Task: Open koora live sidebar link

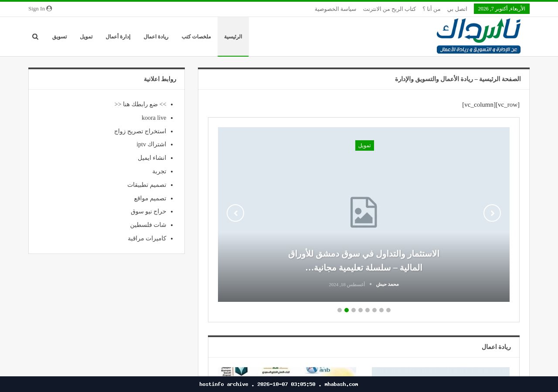Action: click(x=154, y=118)
